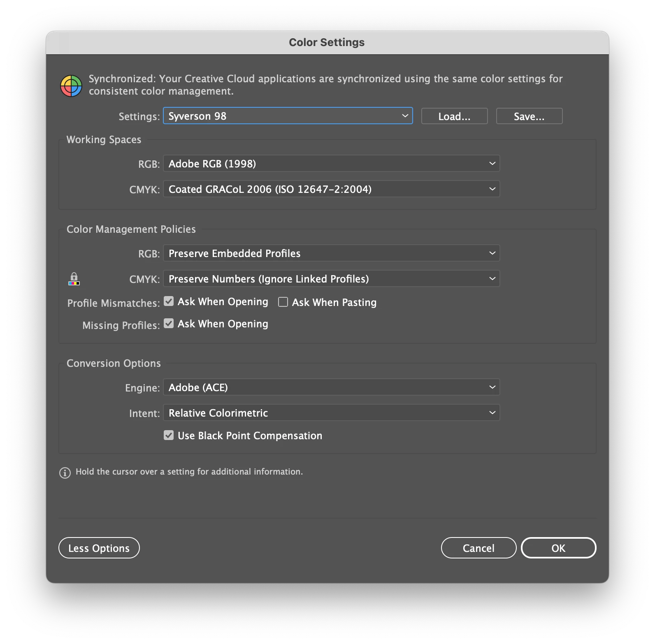Open the Settings dropdown showing Syverson 98
This screenshot has width=655, height=644.
point(288,116)
